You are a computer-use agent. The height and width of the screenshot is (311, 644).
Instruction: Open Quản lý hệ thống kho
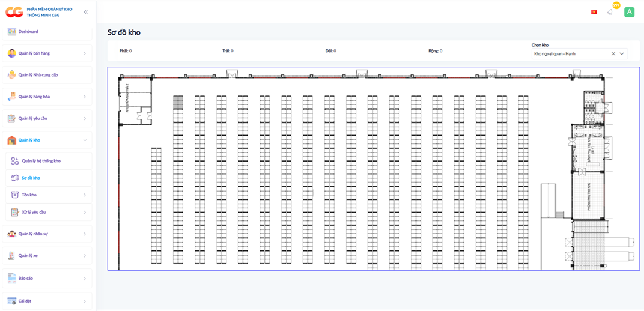(x=41, y=161)
